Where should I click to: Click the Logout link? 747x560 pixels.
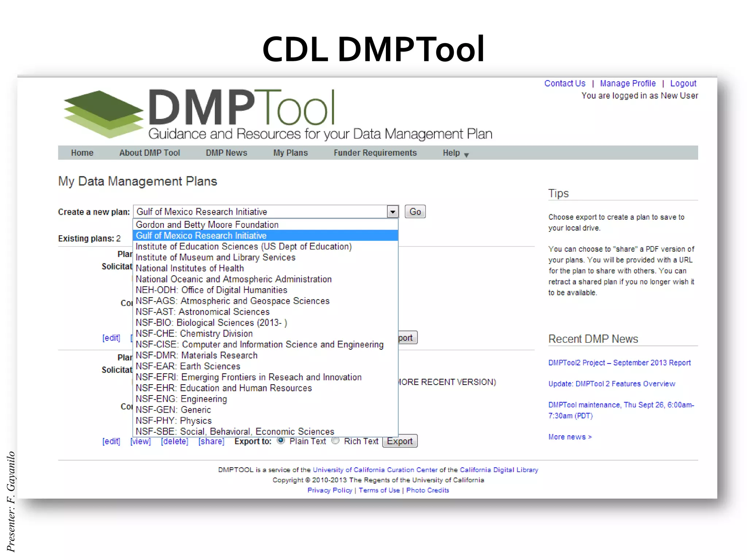tap(683, 83)
